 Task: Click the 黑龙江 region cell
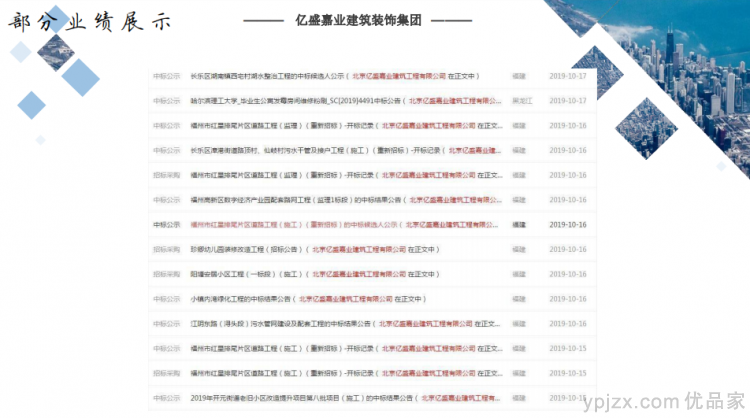[522, 101]
